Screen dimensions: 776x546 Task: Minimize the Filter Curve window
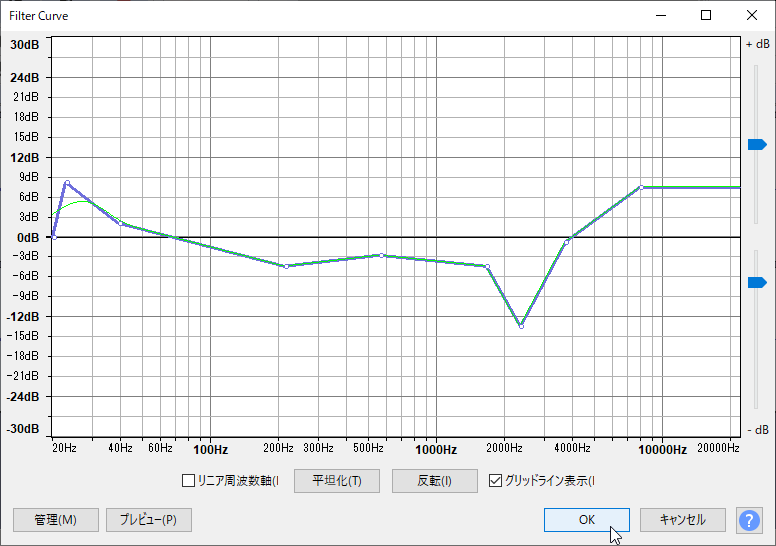point(661,15)
